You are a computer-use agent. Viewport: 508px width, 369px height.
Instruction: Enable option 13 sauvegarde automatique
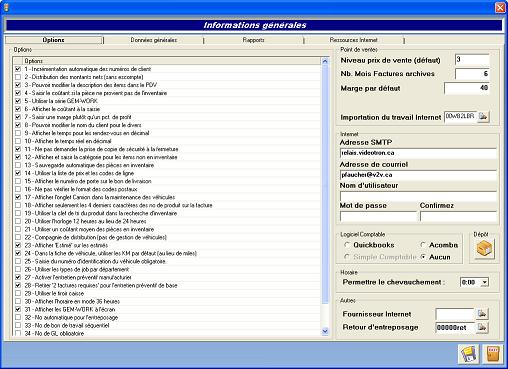(x=18, y=165)
